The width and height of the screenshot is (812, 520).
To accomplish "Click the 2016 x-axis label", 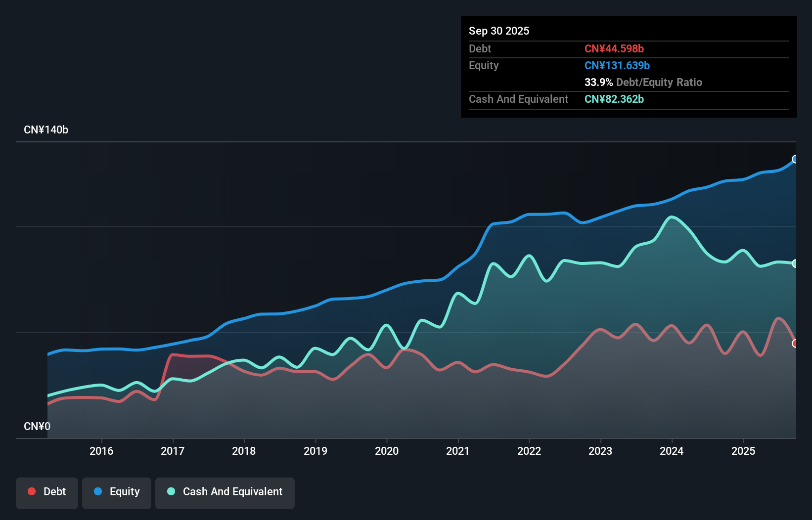I will (x=101, y=451).
